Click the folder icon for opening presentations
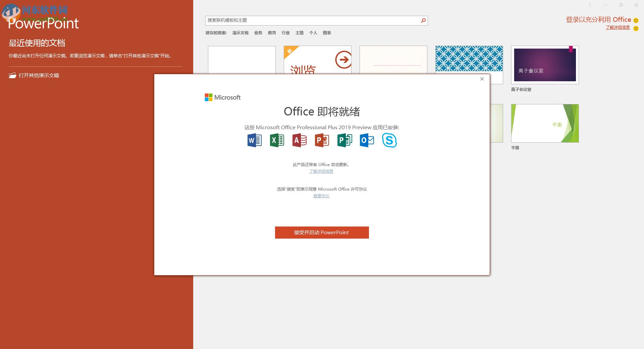 12,76
